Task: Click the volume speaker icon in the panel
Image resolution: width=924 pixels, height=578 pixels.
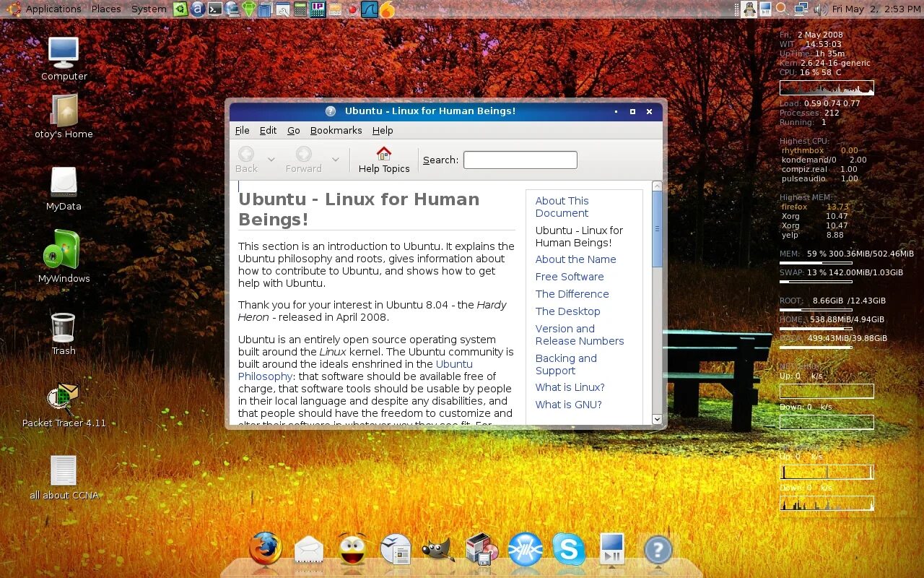Action: 821,9
